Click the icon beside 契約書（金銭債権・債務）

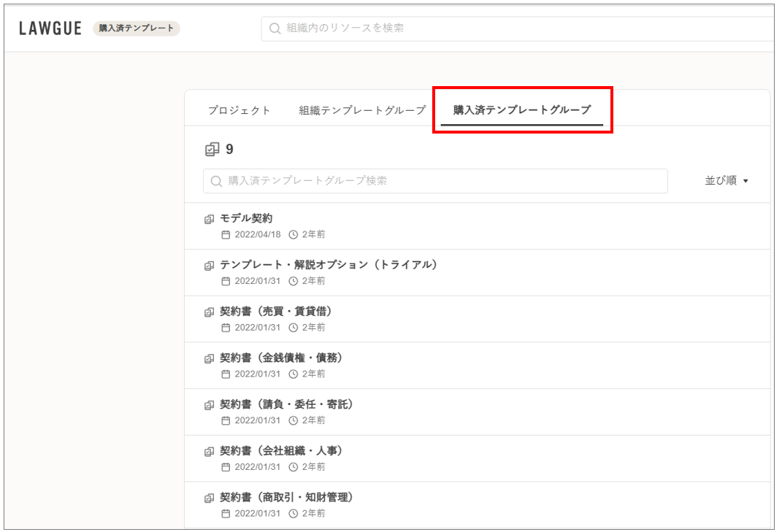[x=210, y=359]
